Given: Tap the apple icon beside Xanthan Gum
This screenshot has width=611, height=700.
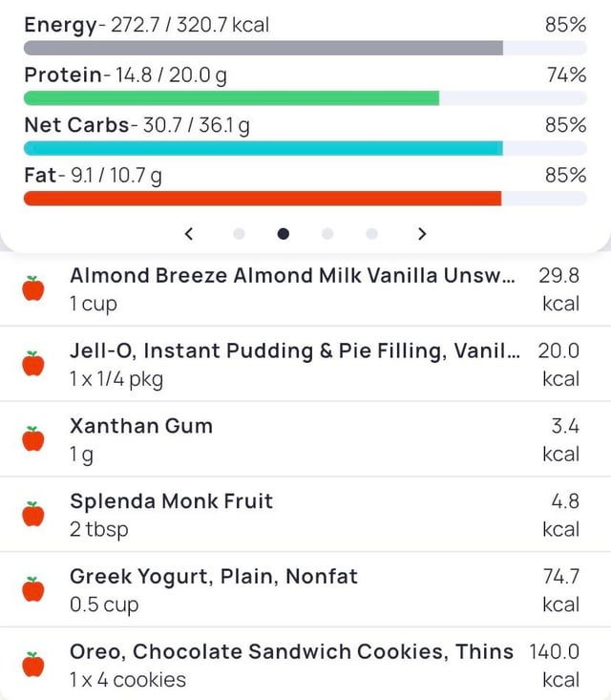Looking at the screenshot, I should 33,439.
